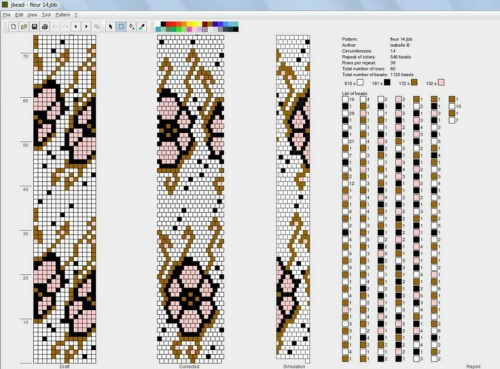Click the pink bead count swatch
Viewport: 500px width, 369px height.
point(441,82)
